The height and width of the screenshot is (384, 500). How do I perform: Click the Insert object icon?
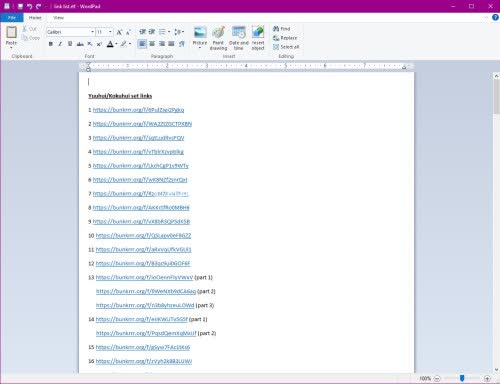pyautogui.click(x=258, y=32)
